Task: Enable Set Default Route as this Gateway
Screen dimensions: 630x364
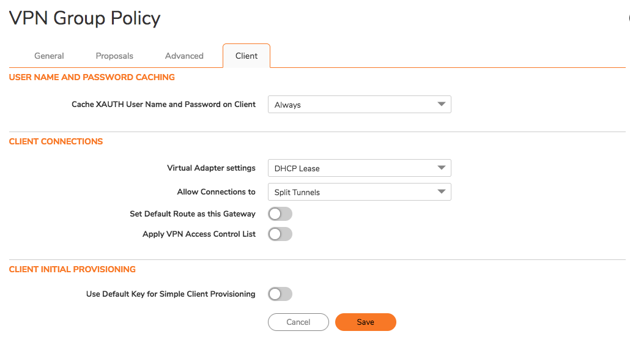Action: point(280,214)
